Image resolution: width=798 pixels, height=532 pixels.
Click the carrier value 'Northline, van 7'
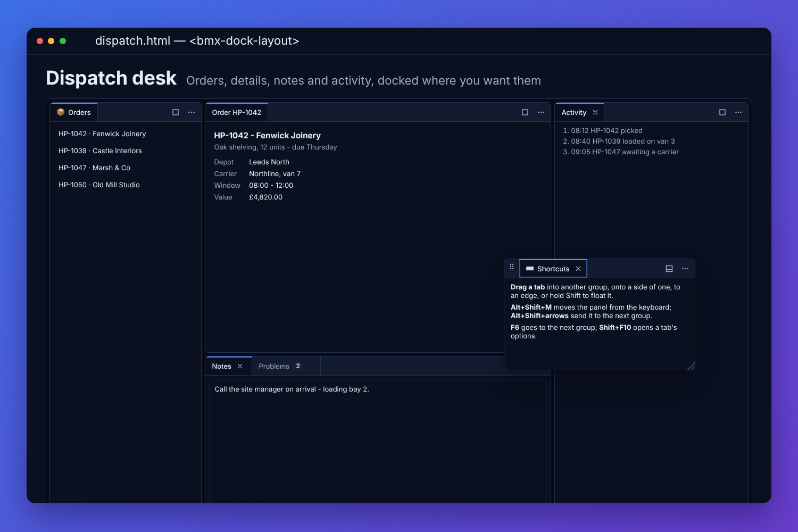click(275, 174)
